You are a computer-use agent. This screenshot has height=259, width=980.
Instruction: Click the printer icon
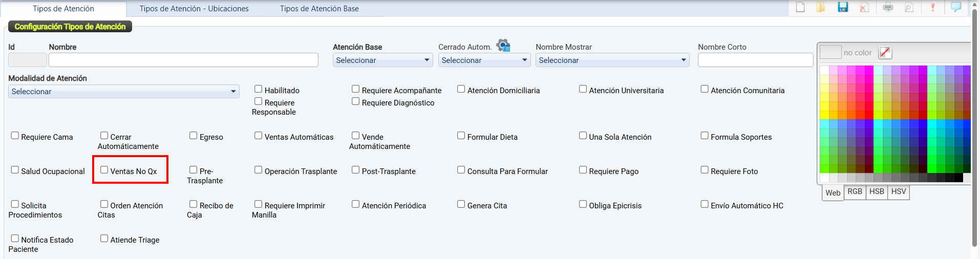[x=888, y=7]
